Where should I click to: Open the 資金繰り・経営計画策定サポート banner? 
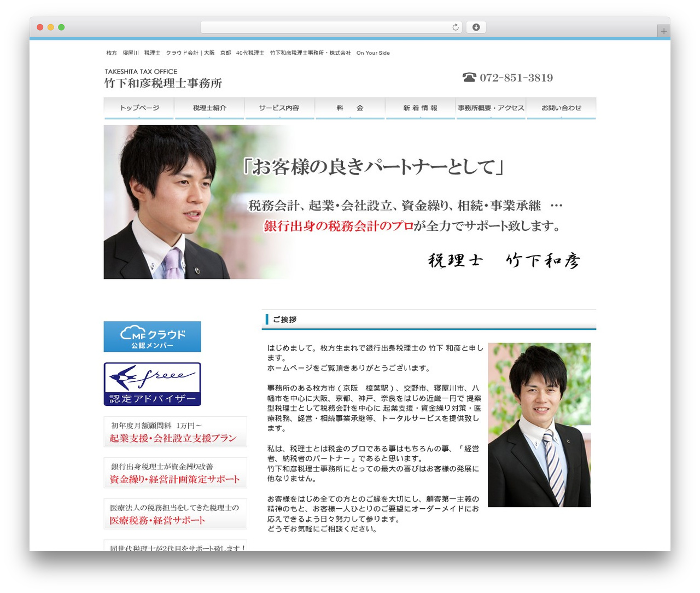click(x=175, y=473)
